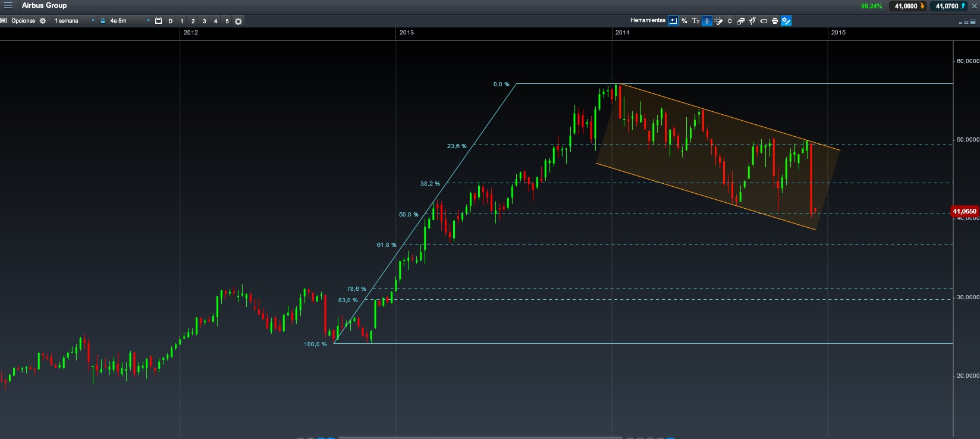
Task: Select the D preset button
Action: point(171,21)
